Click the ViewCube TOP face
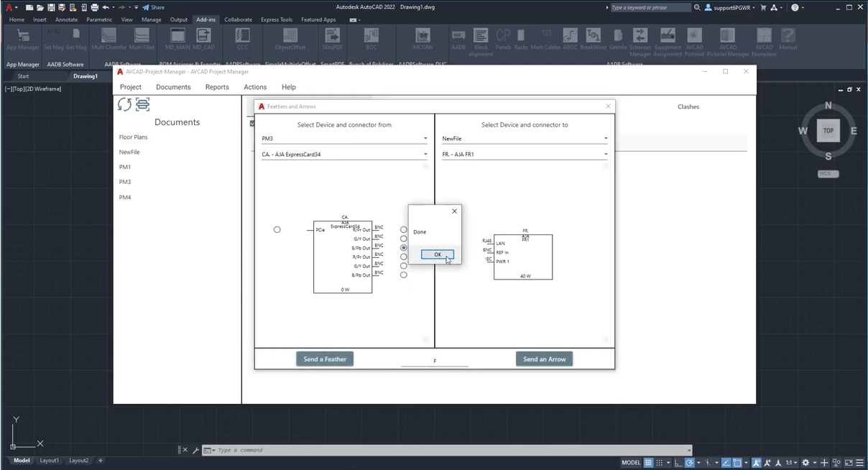The width and height of the screenshot is (868, 470). [828, 131]
